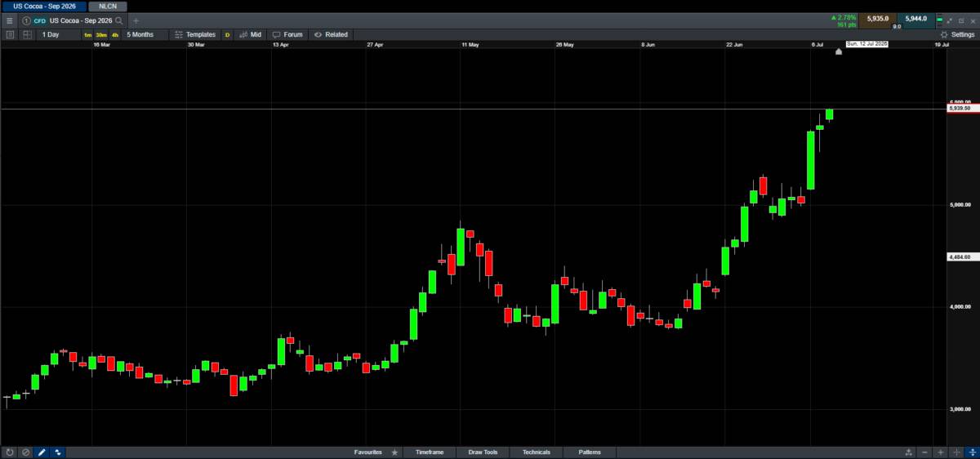Viewport: 980px width, 459px height.
Task: Click the yellow D default template swatch
Action: (227, 35)
